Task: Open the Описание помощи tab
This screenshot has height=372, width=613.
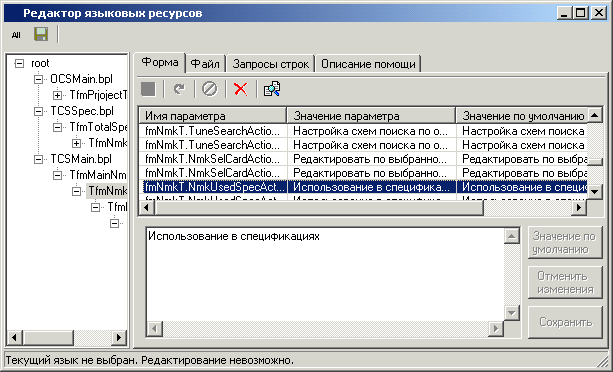Action: [368, 64]
